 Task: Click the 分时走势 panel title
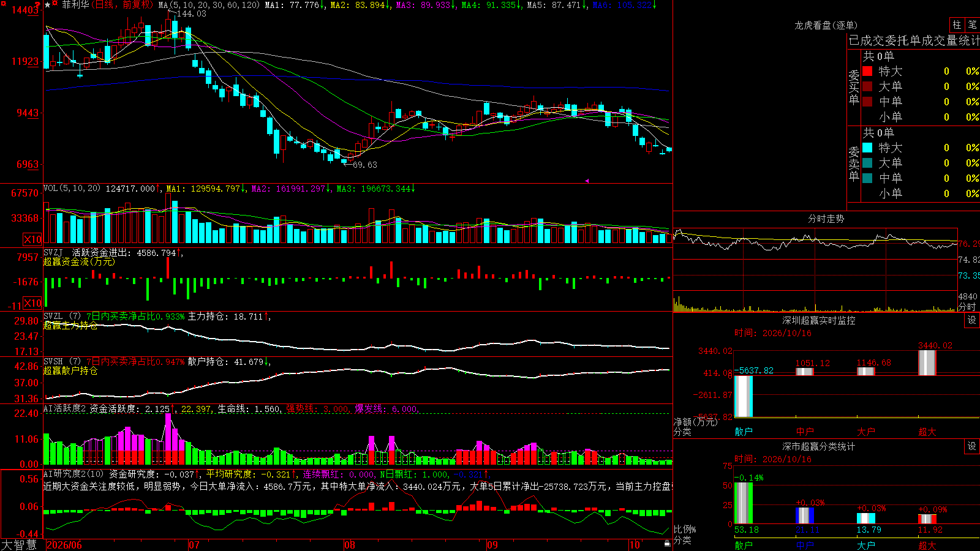coord(826,219)
